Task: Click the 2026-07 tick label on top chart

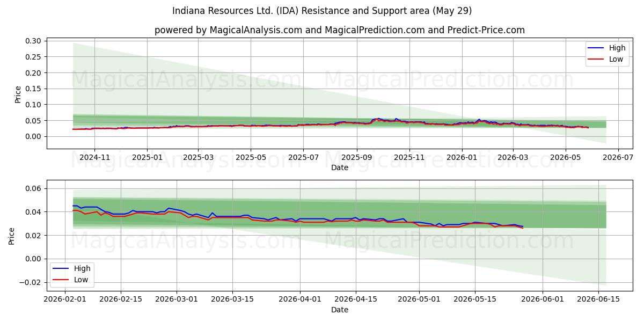Action: pos(618,158)
